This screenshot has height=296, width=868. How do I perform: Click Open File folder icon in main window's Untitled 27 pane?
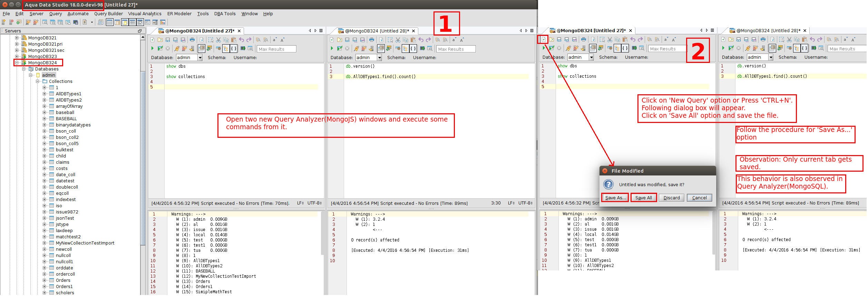click(160, 40)
